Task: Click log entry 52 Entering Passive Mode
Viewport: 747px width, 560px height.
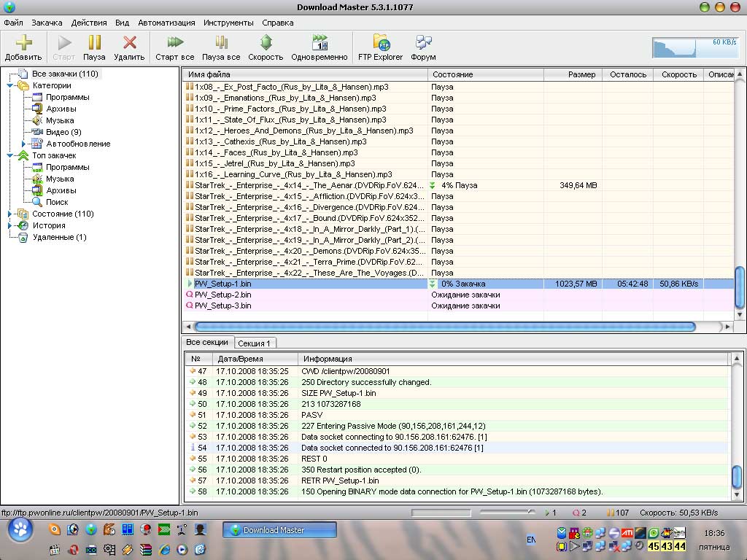Action: pyautogui.click(x=457, y=426)
